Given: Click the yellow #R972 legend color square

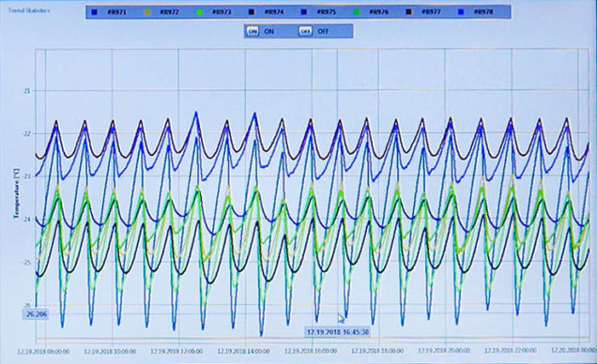Looking at the screenshot, I should tap(147, 12).
